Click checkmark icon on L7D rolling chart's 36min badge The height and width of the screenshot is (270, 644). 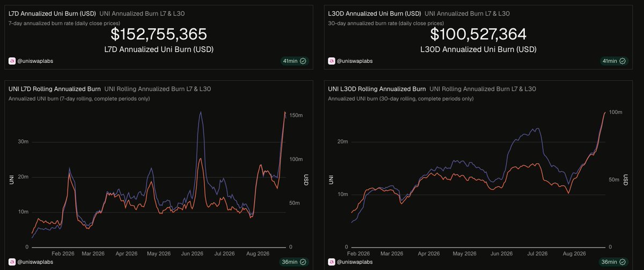pos(303,262)
